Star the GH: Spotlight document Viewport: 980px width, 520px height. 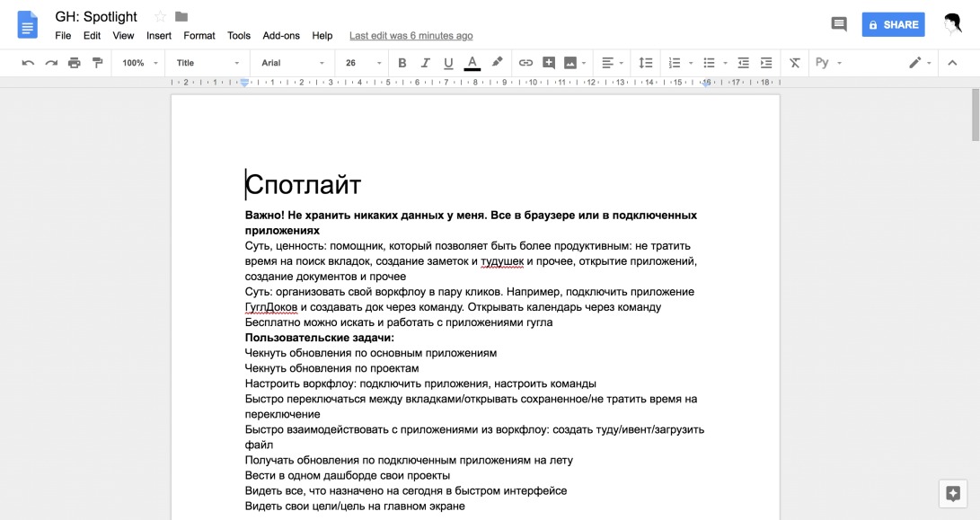[160, 17]
